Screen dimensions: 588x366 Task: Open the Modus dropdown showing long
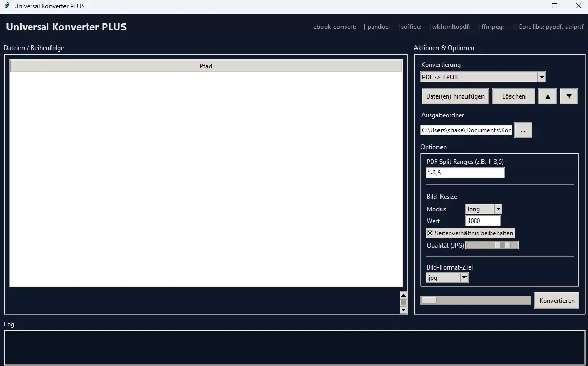tap(497, 209)
